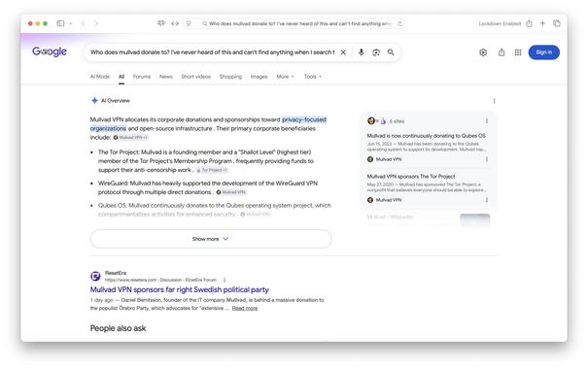Open Google quick settings gear
The height and width of the screenshot is (369, 588).
tap(483, 52)
